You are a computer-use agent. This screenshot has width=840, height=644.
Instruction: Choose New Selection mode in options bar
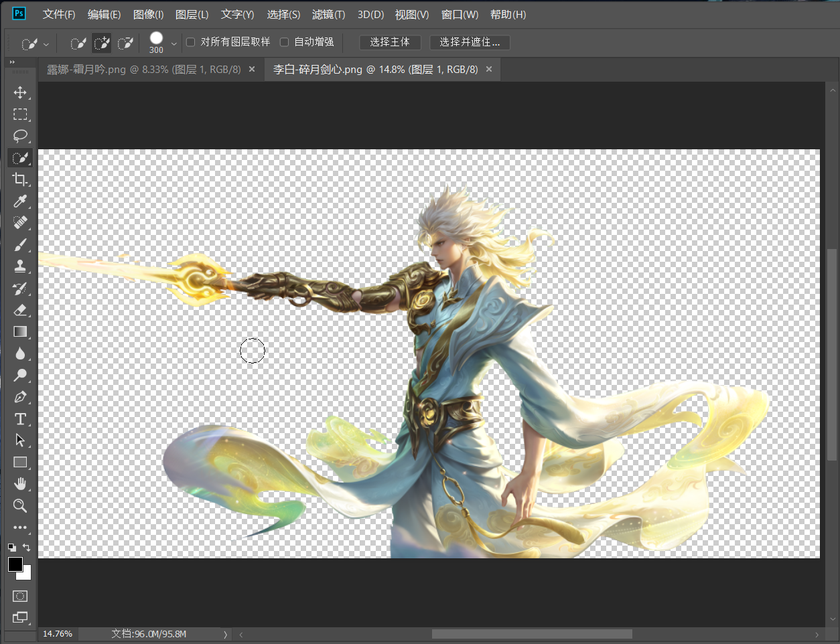[x=78, y=44]
